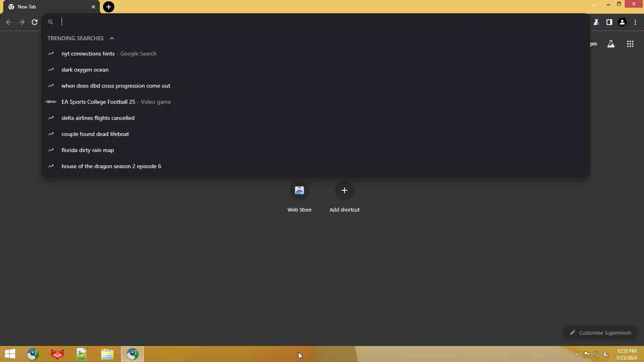The width and height of the screenshot is (644, 362).
Task: Click the muted volume tray icon
Action: [x=606, y=354]
